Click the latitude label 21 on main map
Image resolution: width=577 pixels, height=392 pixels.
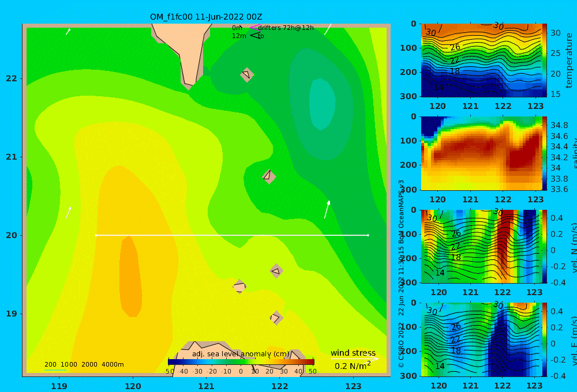(12, 157)
